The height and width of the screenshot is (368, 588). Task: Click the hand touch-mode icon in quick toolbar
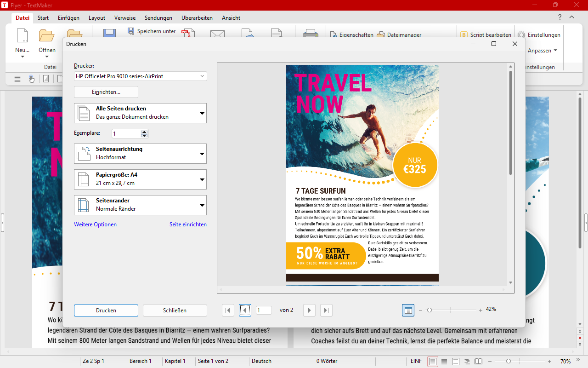pyautogui.click(x=32, y=79)
